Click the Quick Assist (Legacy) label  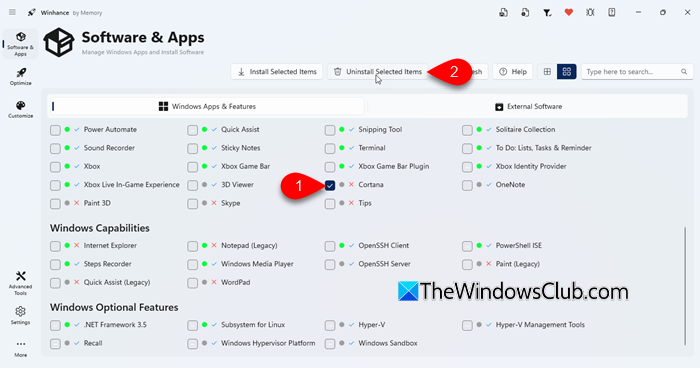pos(117,282)
